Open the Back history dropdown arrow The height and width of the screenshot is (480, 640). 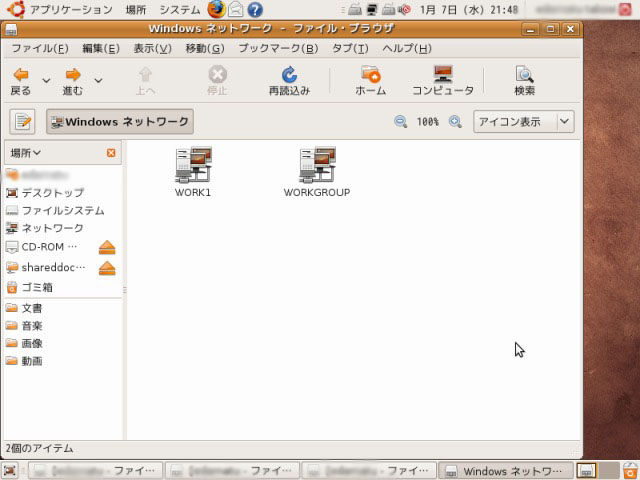click(x=47, y=80)
